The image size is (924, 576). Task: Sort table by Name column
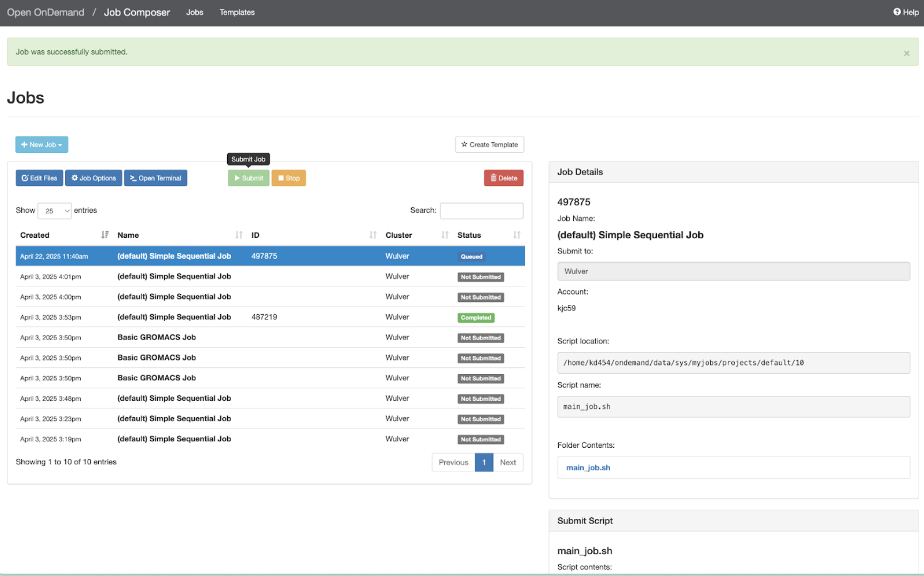coord(180,235)
